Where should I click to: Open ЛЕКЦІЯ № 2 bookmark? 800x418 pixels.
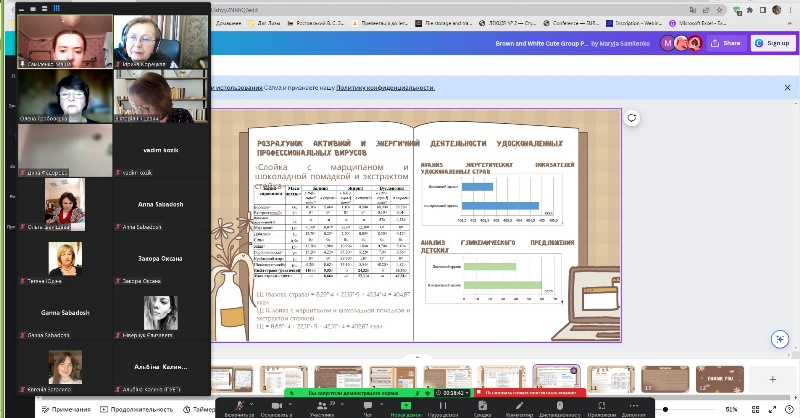[508, 23]
